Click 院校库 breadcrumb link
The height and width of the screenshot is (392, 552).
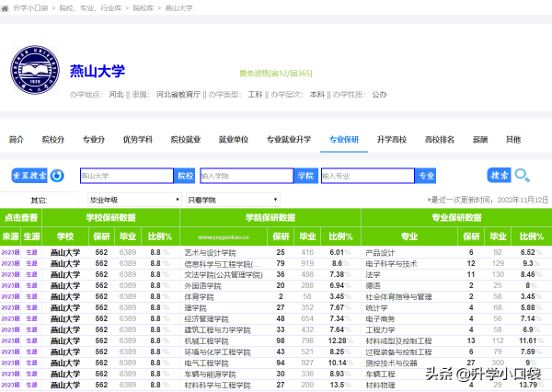pos(144,7)
